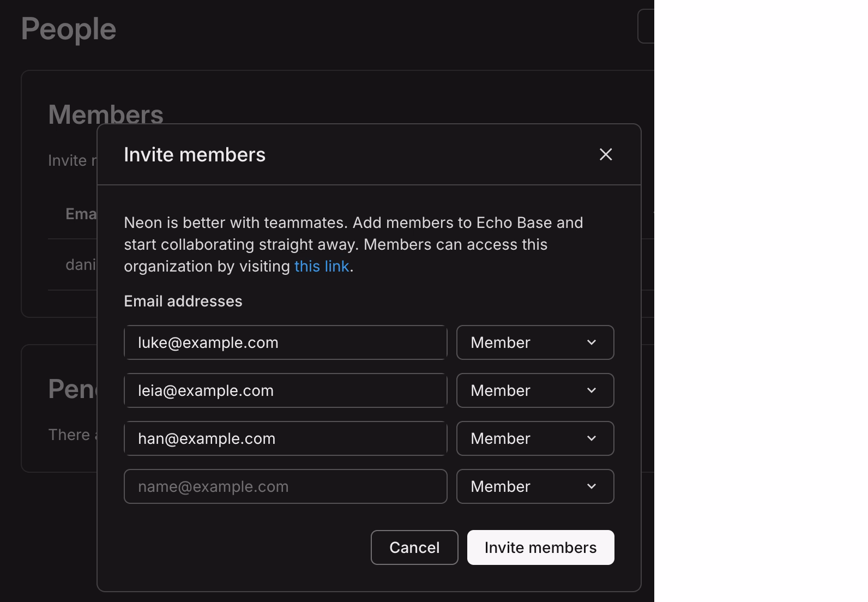Open the role dropdown for leia@example.com

pyautogui.click(x=534, y=390)
